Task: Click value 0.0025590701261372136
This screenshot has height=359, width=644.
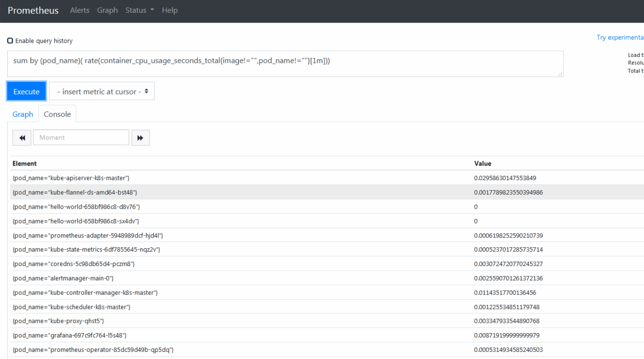Action: point(508,278)
